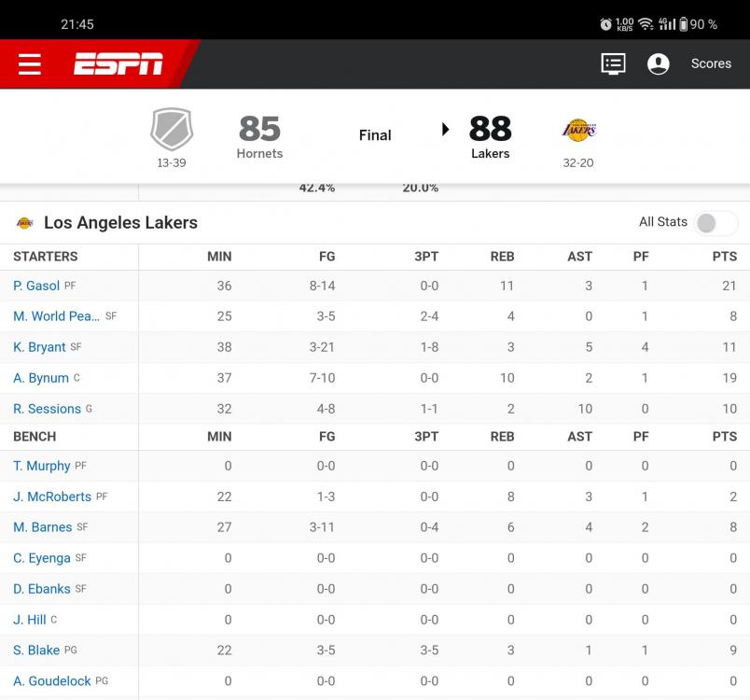Viewport: 750px width, 700px height.
Task: Tap the small Lakers logo in boxscore header
Action: [24, 223]
